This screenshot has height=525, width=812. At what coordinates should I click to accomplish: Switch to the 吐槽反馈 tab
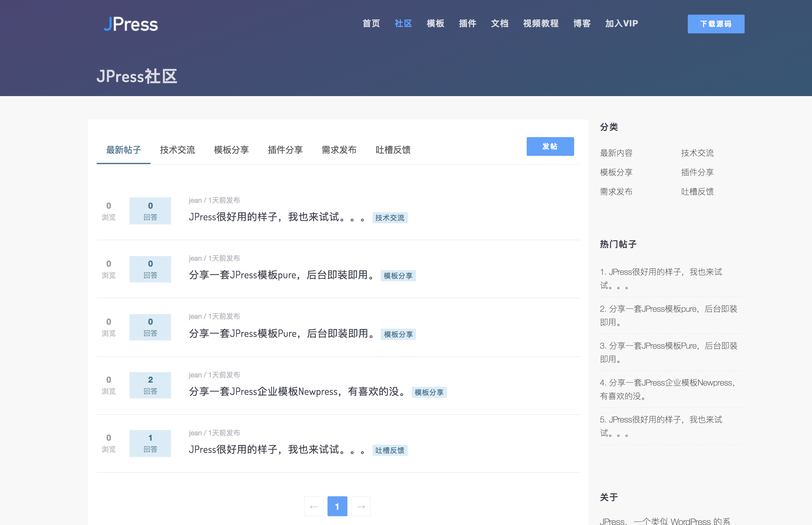click(x=393, y=150)
